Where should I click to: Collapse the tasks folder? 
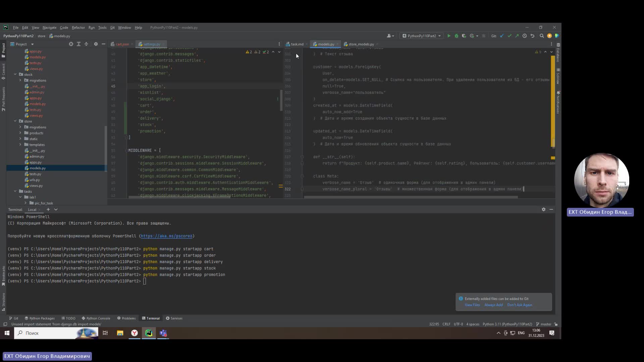pyautogui.click(x=15, y=191)
